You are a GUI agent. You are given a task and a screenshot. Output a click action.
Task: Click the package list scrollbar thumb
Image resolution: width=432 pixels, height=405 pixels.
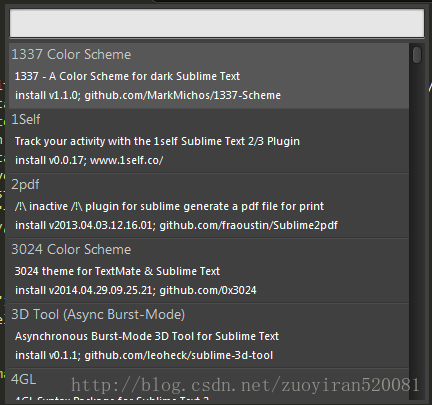tap(417, 55)
